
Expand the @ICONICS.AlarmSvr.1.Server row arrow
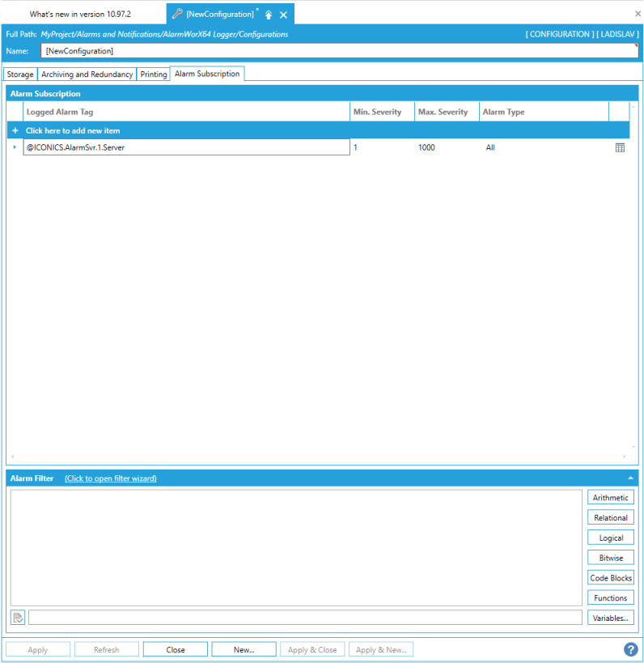point(15,147)
